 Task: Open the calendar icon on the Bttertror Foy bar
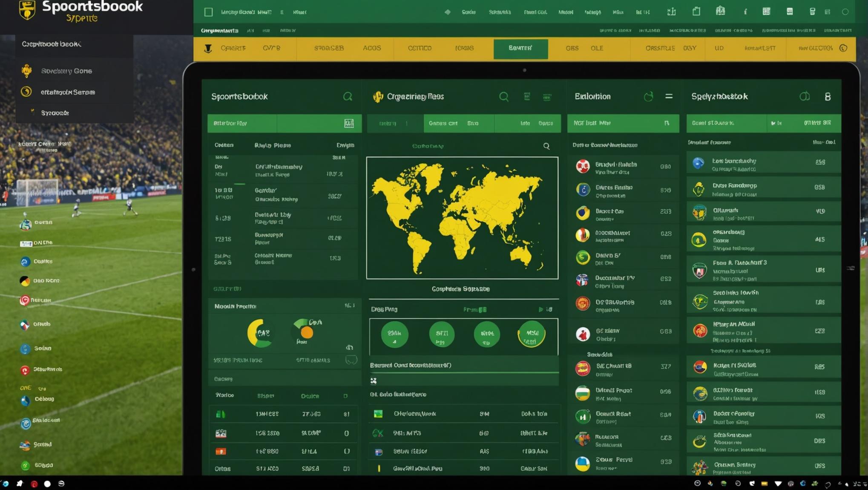(x=349, y=123)
